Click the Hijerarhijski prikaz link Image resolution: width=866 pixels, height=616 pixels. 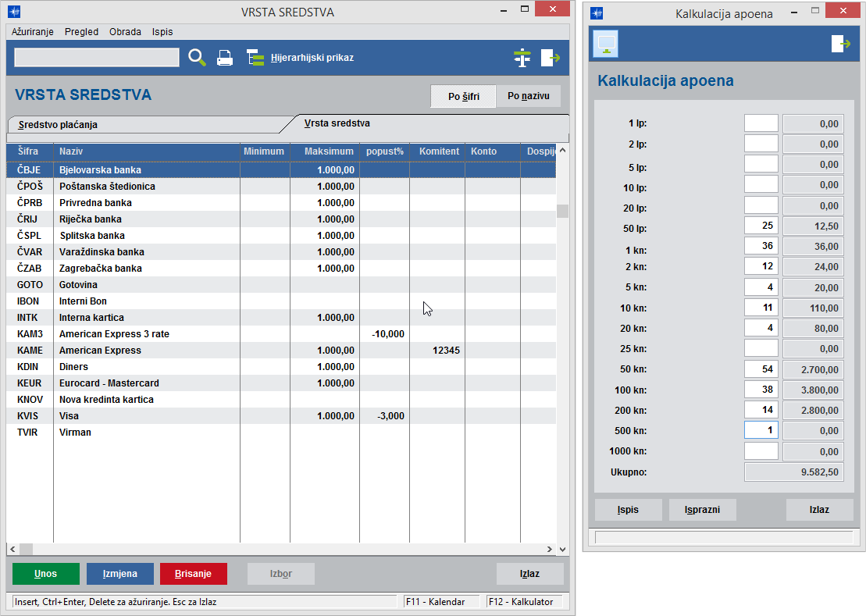[x=312, y=58]
